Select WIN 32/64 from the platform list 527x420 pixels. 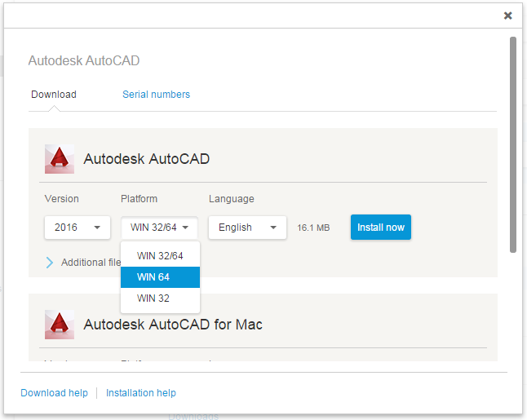[161, 256]
